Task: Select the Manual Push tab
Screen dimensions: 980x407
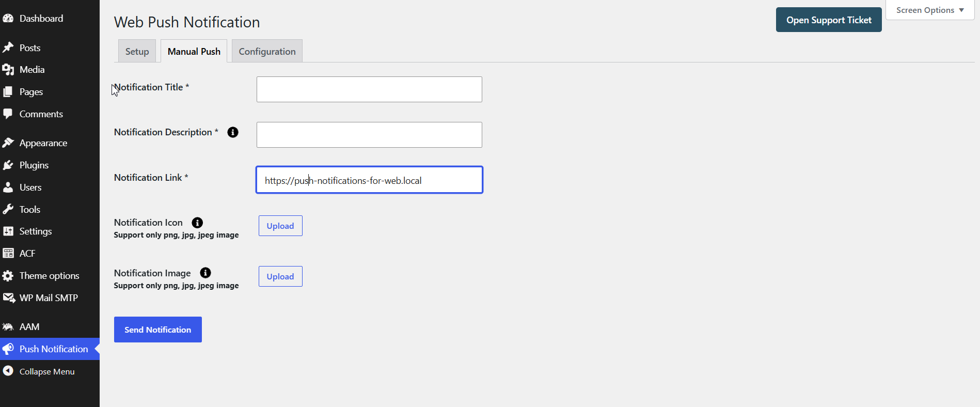Action: (x=194, y=51)
